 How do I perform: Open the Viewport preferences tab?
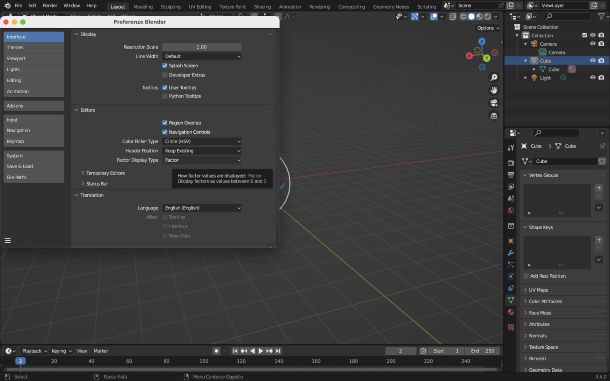pos(34,58)
